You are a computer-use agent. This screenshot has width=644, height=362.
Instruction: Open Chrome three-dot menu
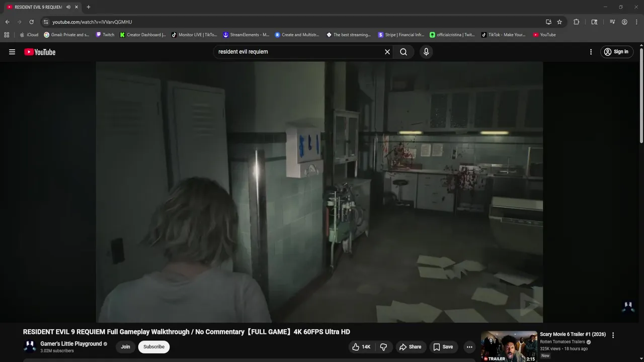(x=636, y=22)
